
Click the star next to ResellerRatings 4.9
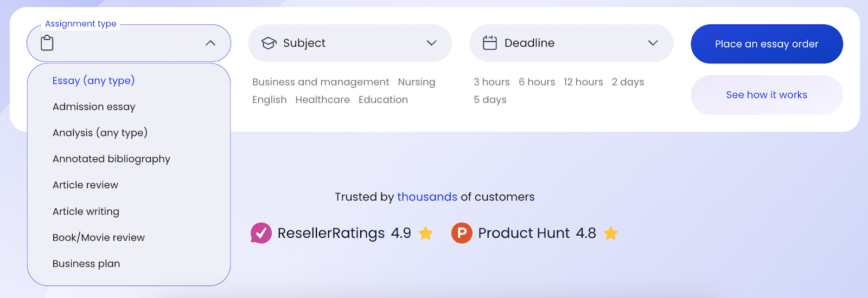point(426,233)
